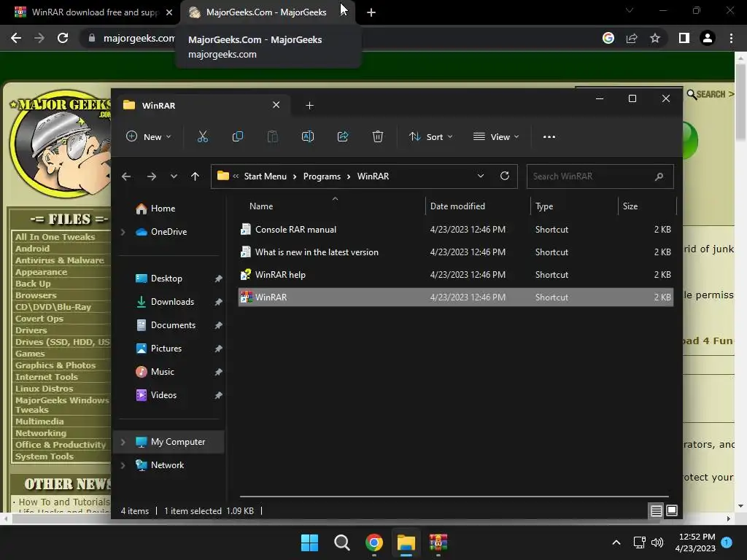Sort by Name column header
The width and height of the screenshot is (747, 560).
[261, 206]
